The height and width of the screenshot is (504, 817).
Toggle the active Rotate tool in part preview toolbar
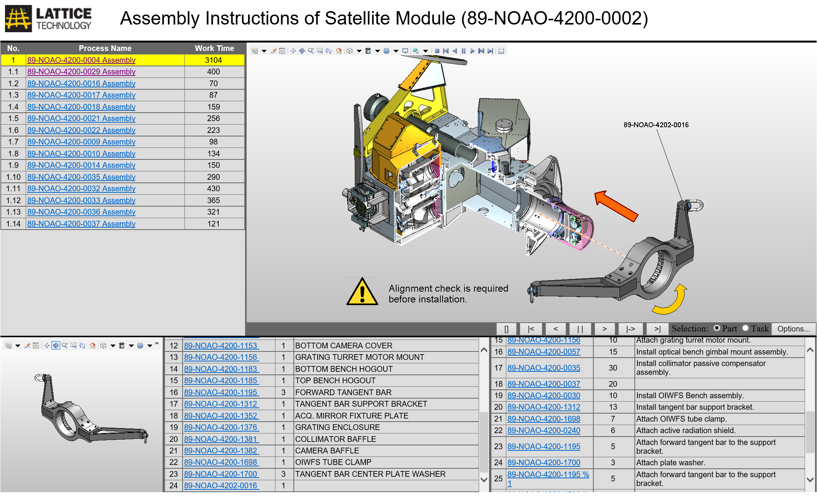(x=56, y=345)
